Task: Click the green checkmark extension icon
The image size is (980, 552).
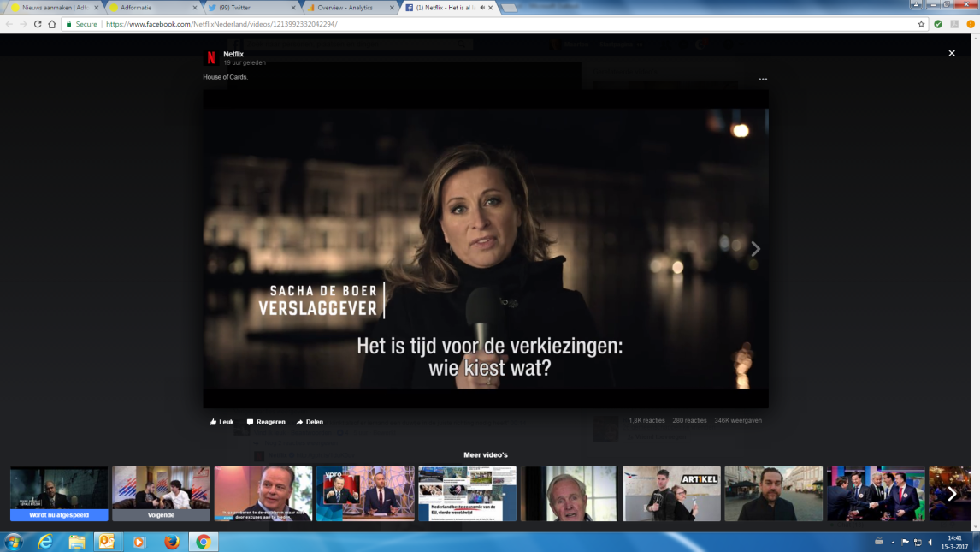Action: pyautogui.click(x=938, y=24)
